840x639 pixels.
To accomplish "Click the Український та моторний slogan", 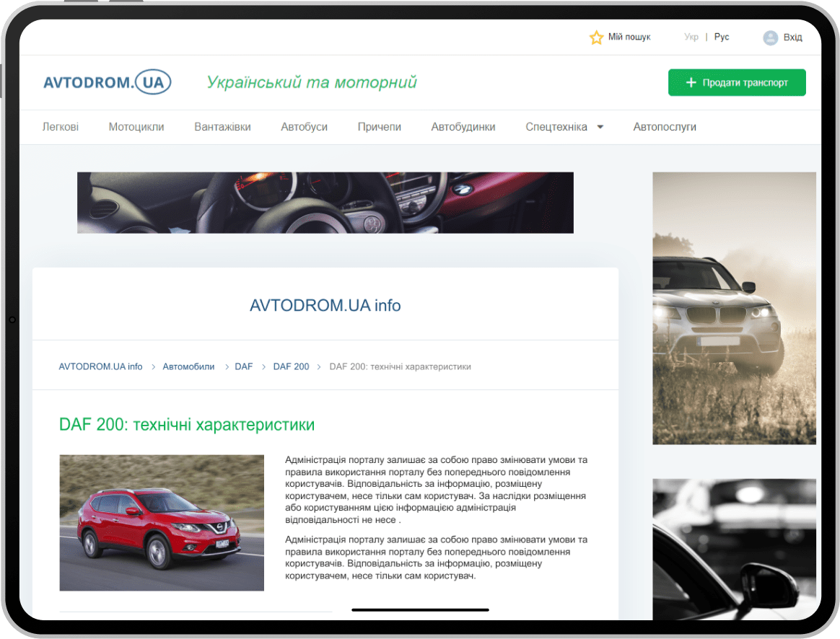I will (x=312, y=82).
